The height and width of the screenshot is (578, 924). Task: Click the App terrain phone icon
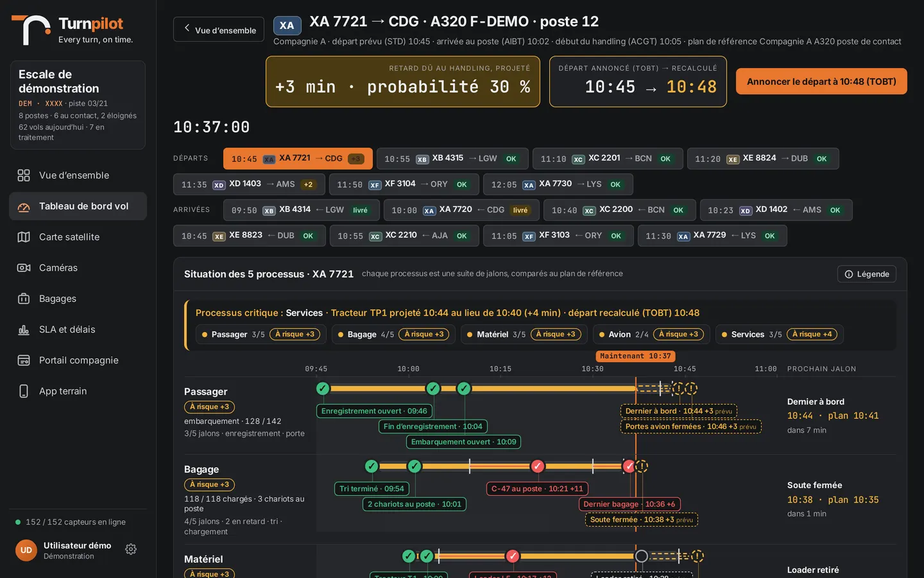click(x=24, y=391)
